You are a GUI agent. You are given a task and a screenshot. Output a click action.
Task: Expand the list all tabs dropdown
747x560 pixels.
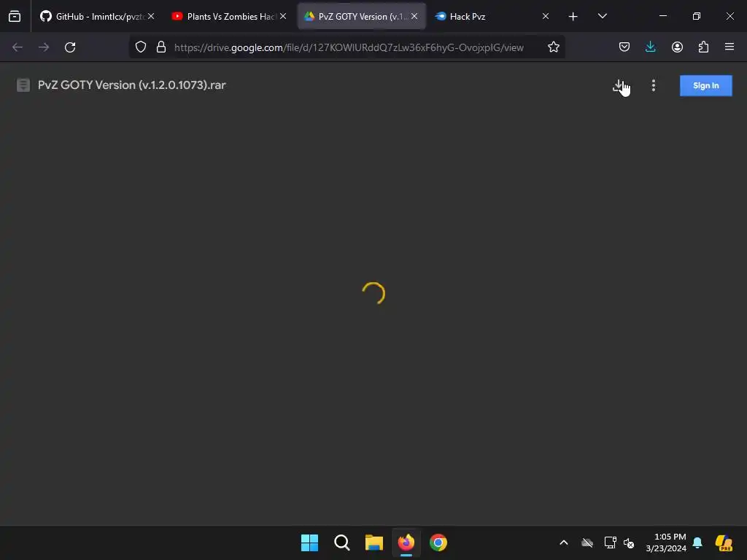tap(602, 16)
